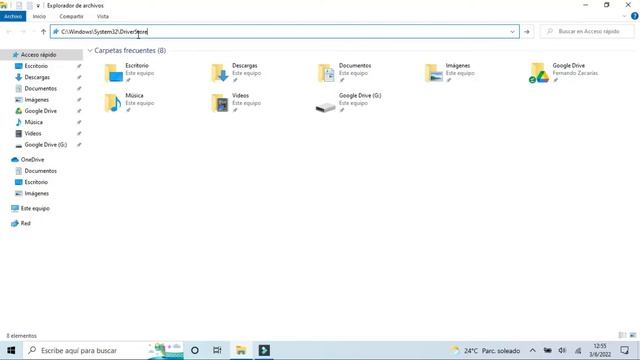The image size is (640, 360).
Task: Select Google Drive (G:) in the navigation pane
Action: (45, 144)
